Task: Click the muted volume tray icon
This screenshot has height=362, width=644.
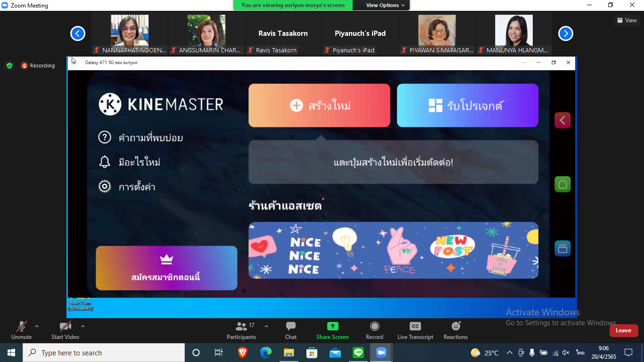Action: tap(566, 353)
